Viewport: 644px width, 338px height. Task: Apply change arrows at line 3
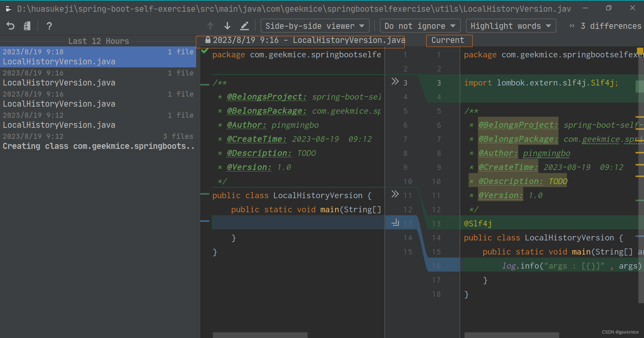point(395,81)
